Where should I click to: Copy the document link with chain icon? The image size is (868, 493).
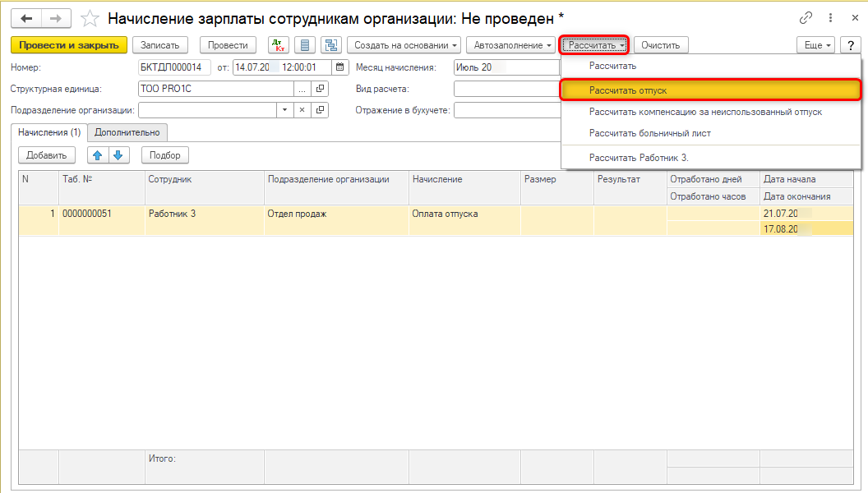click(x=805, y=18)
